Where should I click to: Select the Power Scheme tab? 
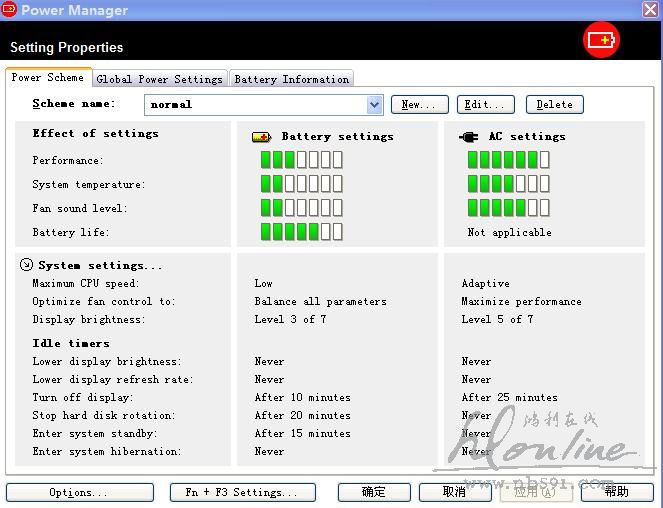pos(48,77)
